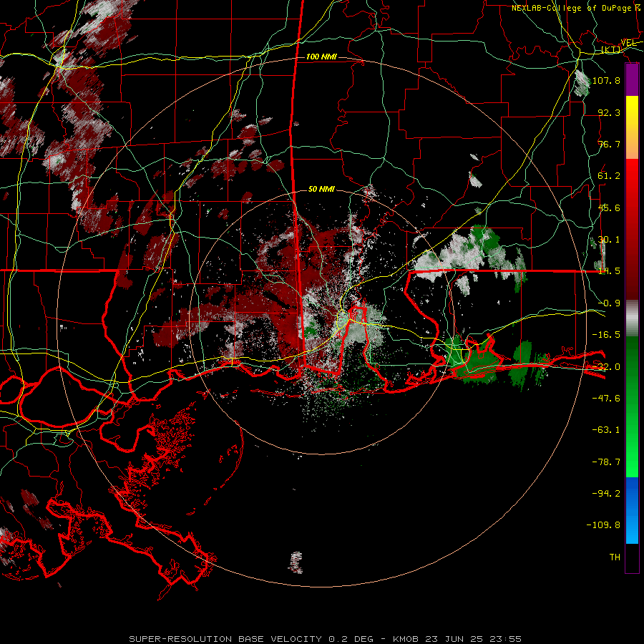
Task: Click the -0.9 velocity scale value
Action: pos(609,303)
